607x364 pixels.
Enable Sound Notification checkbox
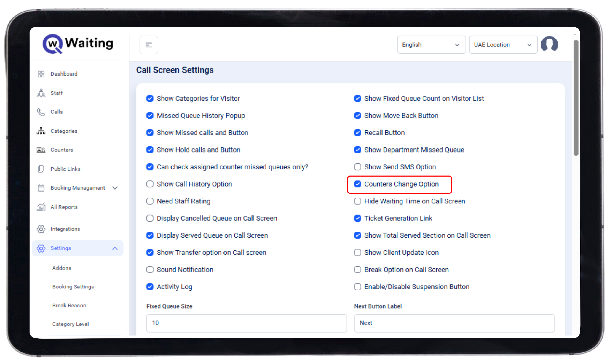pos(150,270)
